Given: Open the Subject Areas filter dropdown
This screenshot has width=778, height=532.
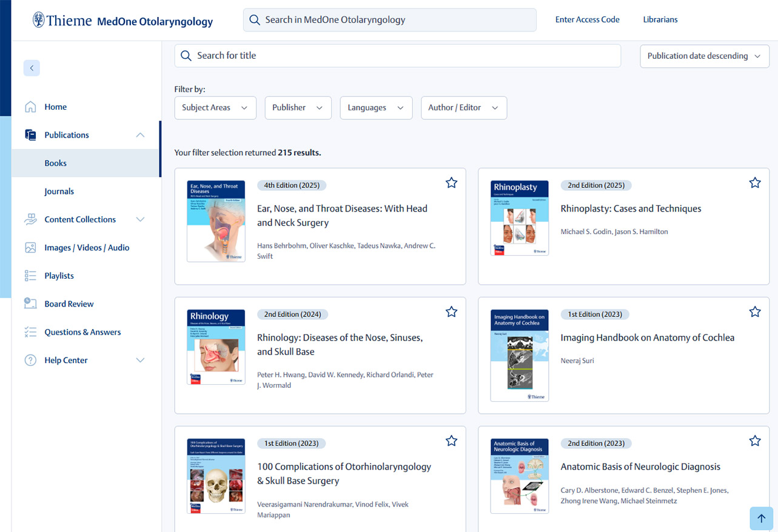Looking at the screenshot, I should [x=215, y=108].
